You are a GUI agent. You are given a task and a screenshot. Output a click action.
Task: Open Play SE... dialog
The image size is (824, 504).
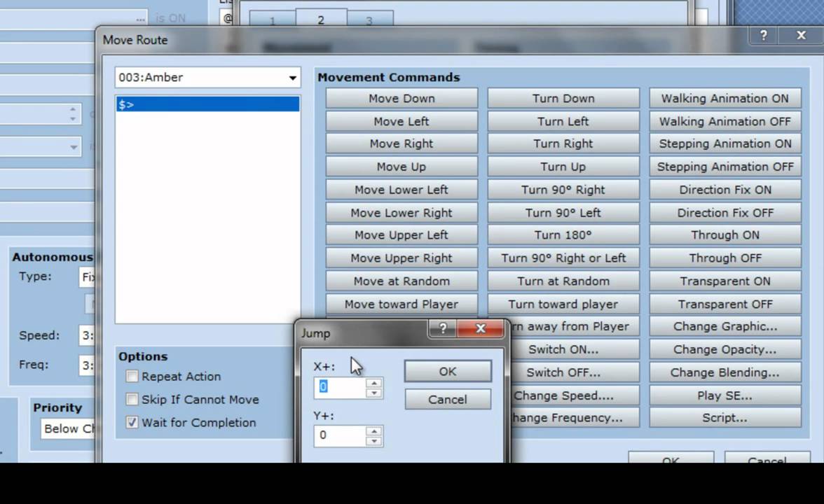[725, 395]
